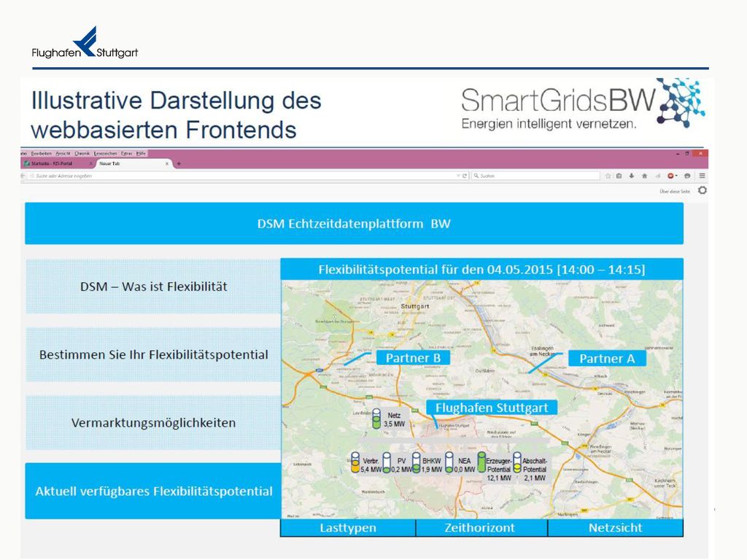Image resolution: width=747 pixels, height=560 pixels.
Task: Click the Flughafen Stuttgart map label
Action: pos(492,408)
